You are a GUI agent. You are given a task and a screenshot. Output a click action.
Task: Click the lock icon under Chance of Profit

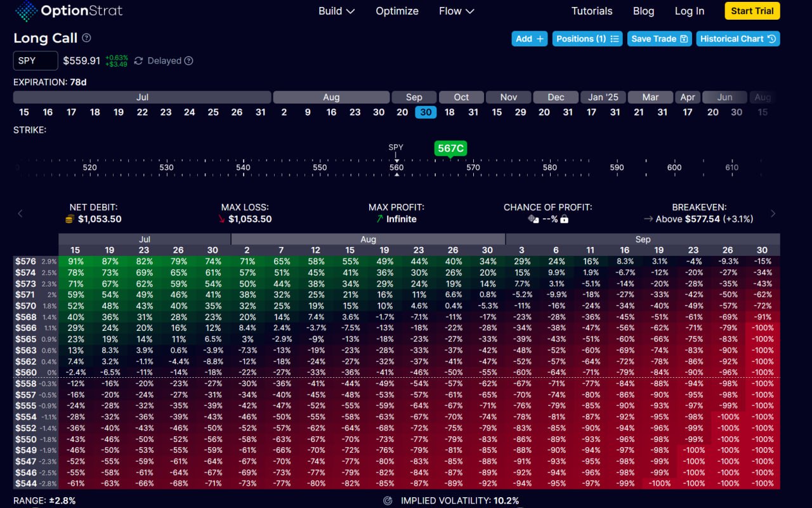(564, 219)
